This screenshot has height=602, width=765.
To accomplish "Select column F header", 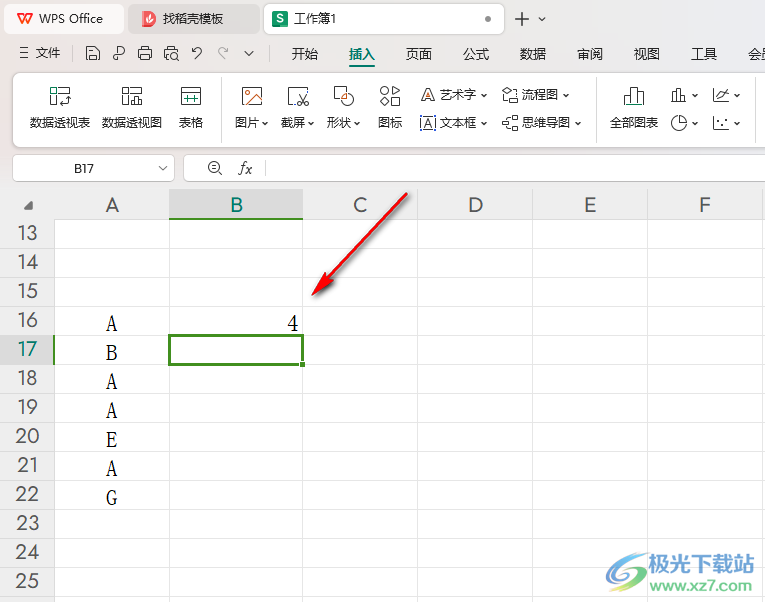I will pos(705,205).
